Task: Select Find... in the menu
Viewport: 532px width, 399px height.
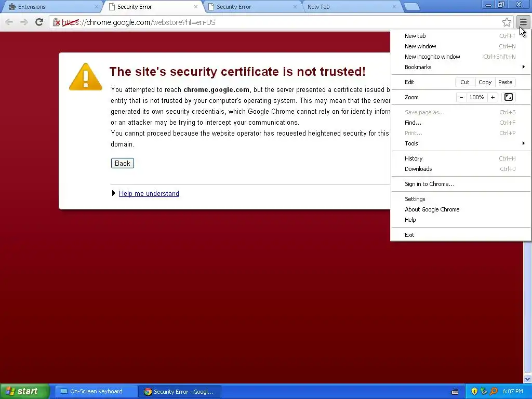Action: [x=461, y=123]
